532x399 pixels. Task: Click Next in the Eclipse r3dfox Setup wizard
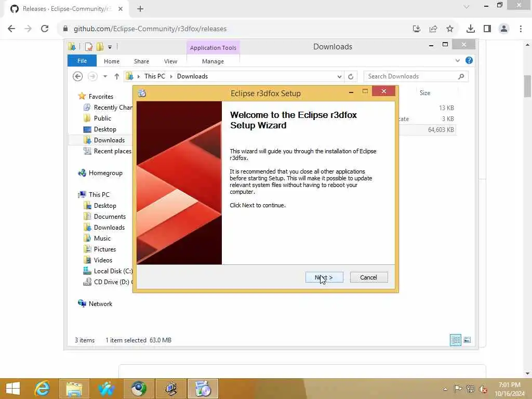point(324,277)
